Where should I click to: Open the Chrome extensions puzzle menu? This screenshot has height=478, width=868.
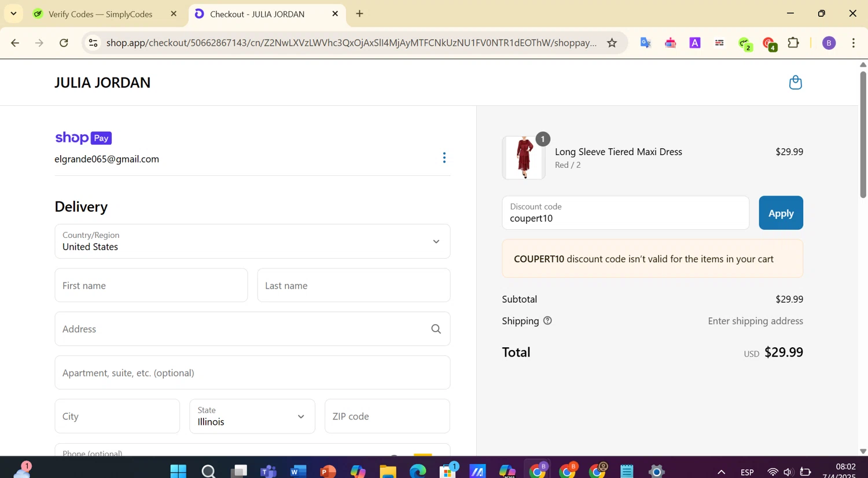coord(793,43)
